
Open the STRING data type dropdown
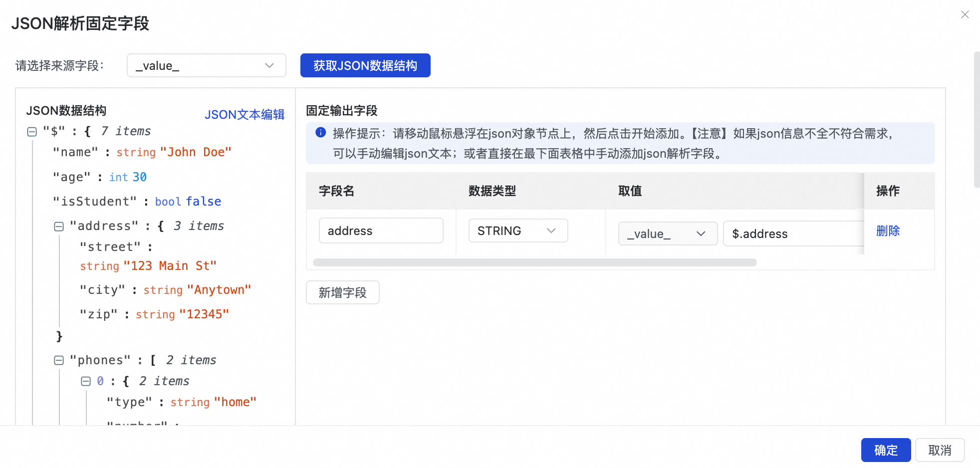518,231
